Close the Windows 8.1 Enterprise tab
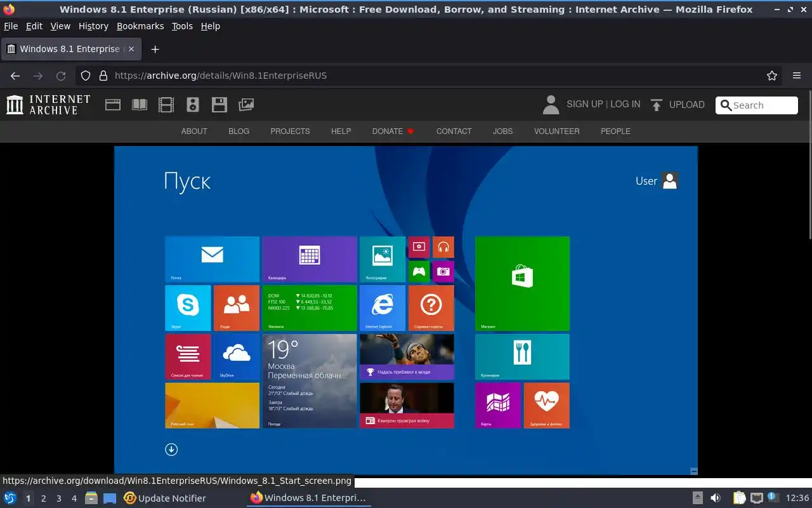 [x=131, y=49]
